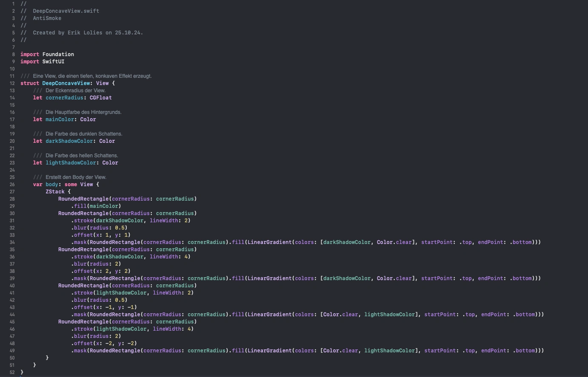Click the struct keyword on line 12

click(29, 83)
